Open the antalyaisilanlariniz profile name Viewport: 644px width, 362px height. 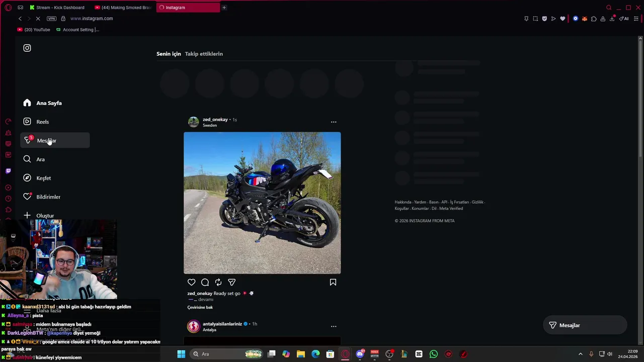pos(222,324)
